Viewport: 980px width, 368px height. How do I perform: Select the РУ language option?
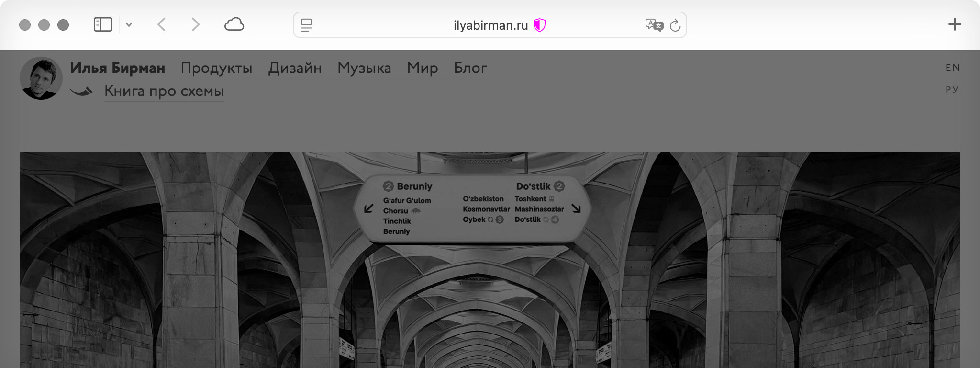tap(952, 90)
